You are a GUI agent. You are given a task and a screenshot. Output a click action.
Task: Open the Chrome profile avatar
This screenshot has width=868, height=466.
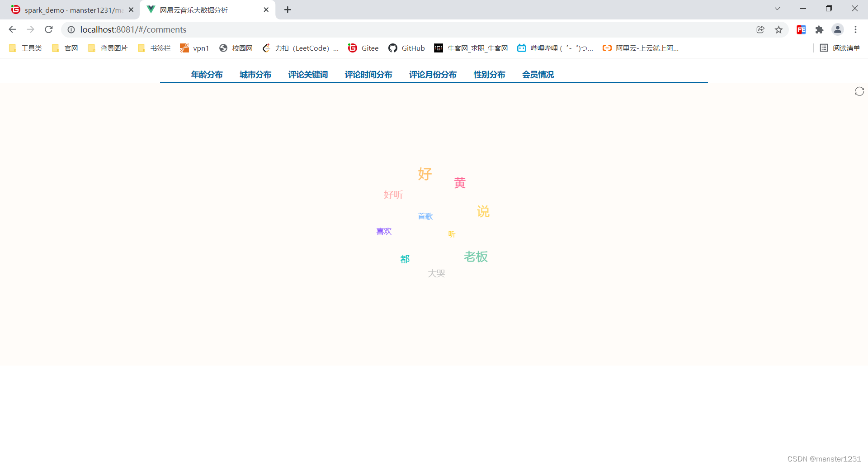point(838,29)
